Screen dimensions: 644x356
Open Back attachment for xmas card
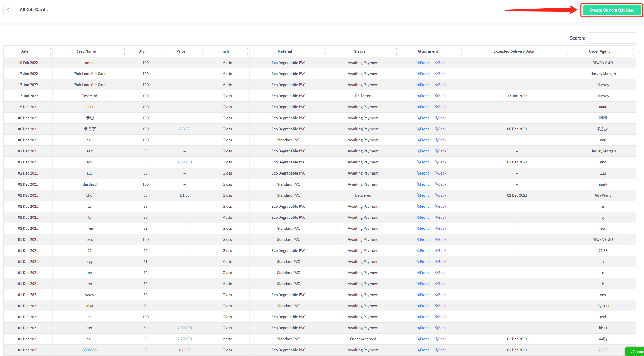[x=441, y=63]
